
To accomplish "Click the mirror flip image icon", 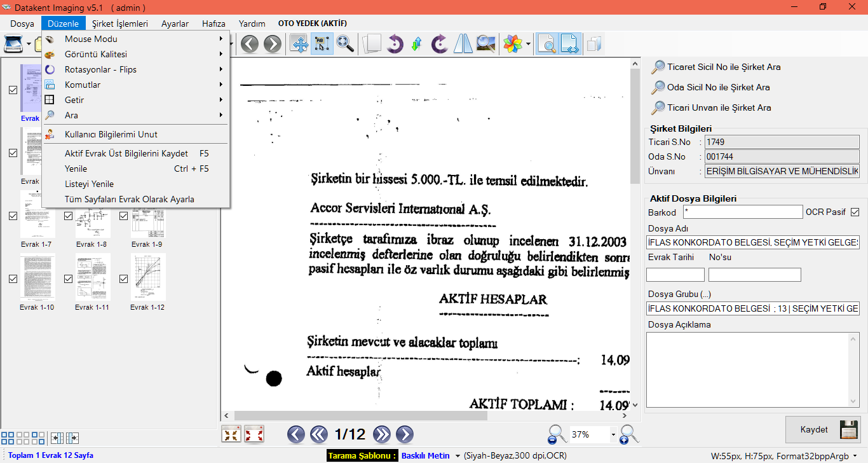I will pyautogui.click(x=463, y=44).
